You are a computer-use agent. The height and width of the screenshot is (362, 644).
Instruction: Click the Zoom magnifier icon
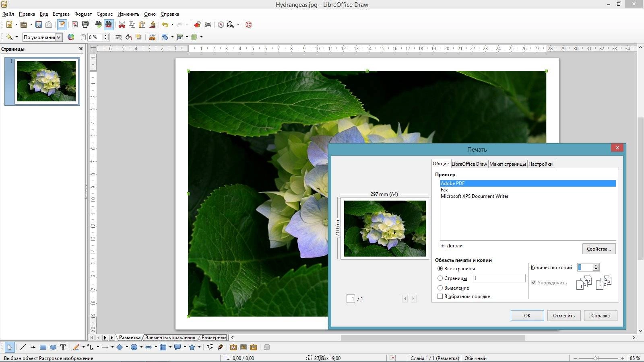[230, 25]
